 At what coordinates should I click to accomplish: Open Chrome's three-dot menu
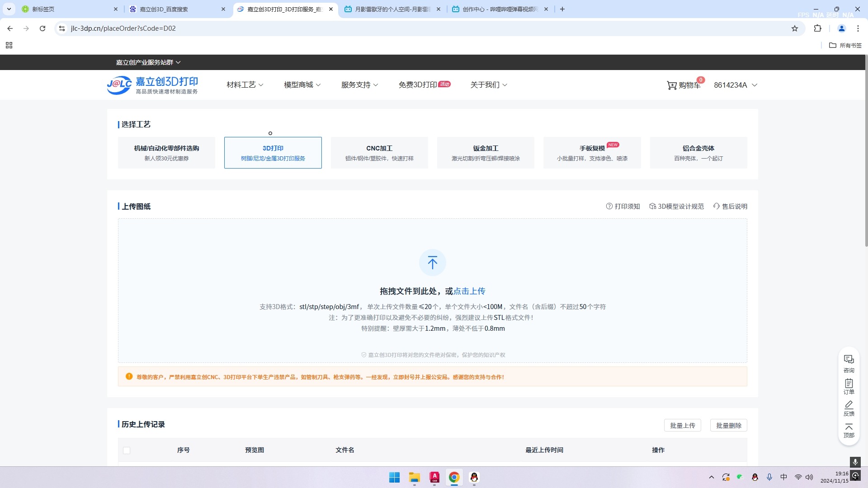pyautogui.click(x=858, y=28)
